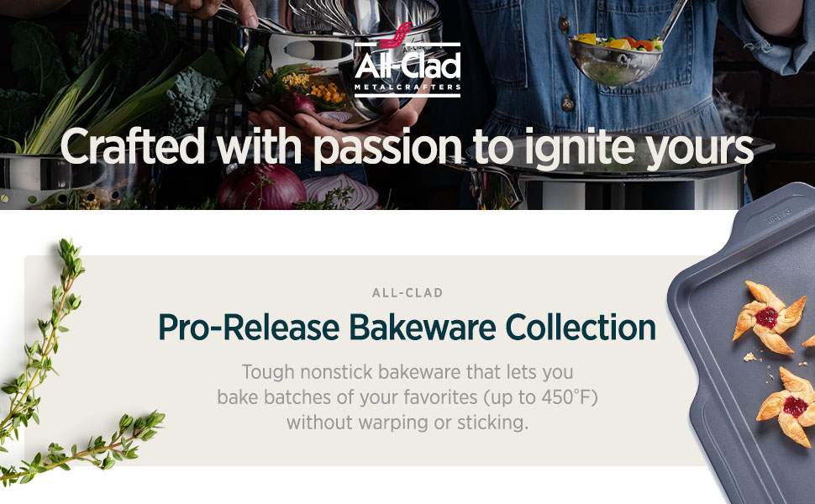Click the embossed logo on baking sheet rim

point(777,216)
